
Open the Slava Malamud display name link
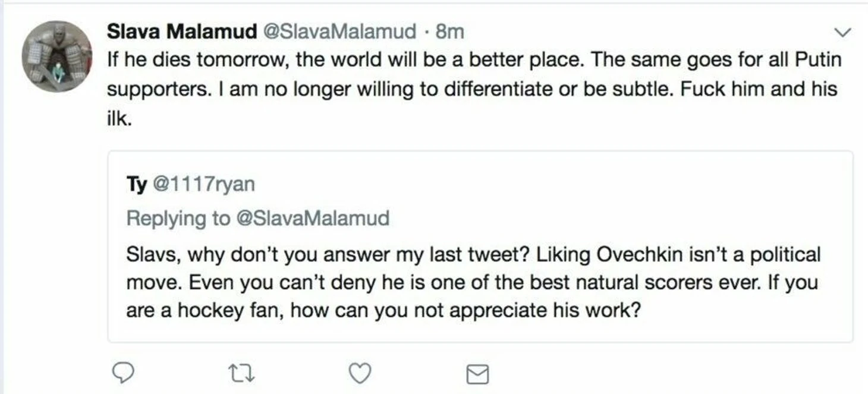coord(181,31)
